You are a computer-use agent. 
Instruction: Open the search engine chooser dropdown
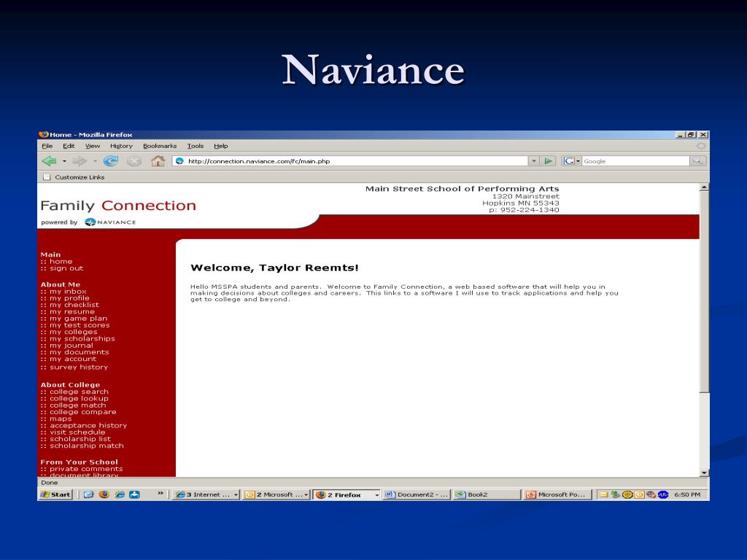(578, 161)
